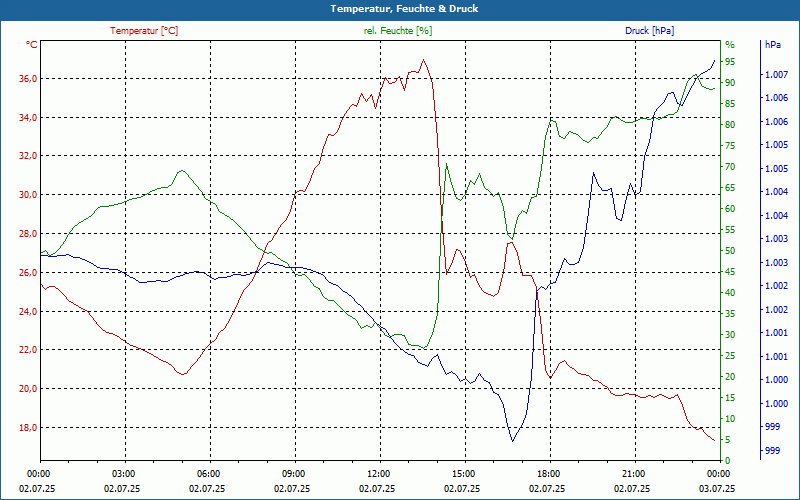The image size is (800, 500).
Task: Click the '21:00' time axis label
Action: 634,474
